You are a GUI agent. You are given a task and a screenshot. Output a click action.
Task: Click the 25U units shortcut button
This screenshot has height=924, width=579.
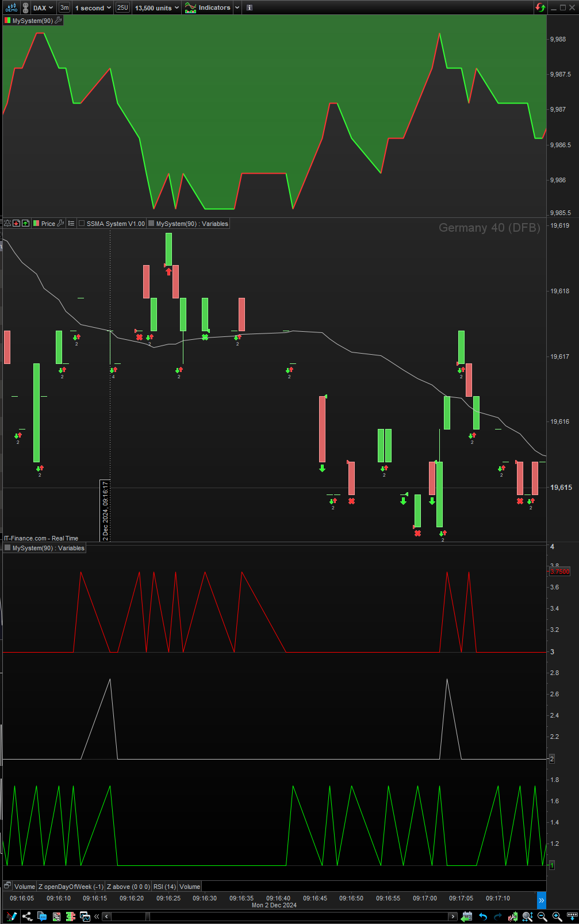coord(122,7)
